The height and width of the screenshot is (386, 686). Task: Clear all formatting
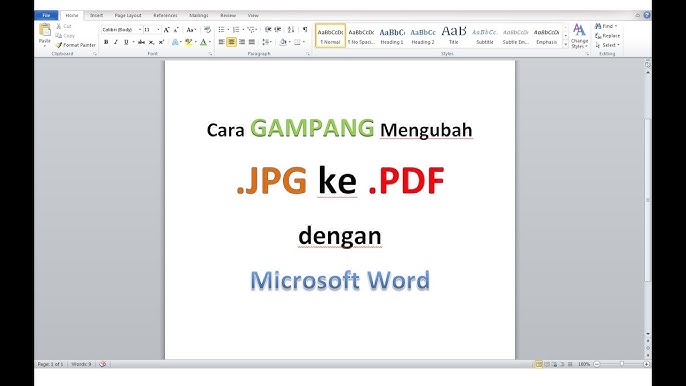tap(207, 30)
